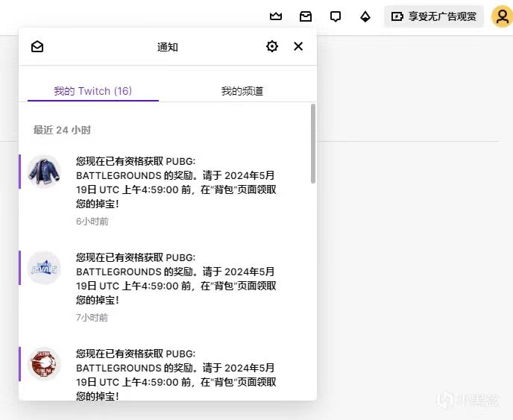Switch to the 我的 Twitch (16) tab
This screenshot has height=420, width=513.
click(92, 91)
